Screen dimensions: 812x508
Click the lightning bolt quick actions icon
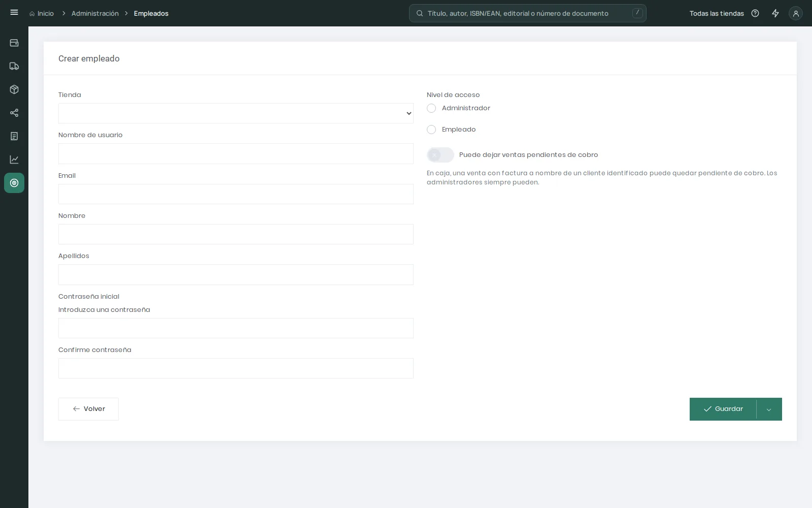click(x=775, y=13)
